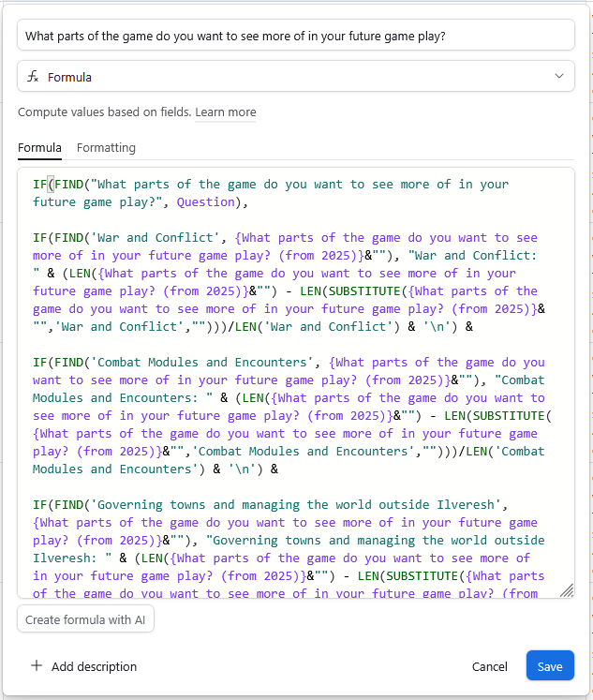Viewport: 593px width, 700px height.
Task: Open the Learn more link
Action: [226, 112]
